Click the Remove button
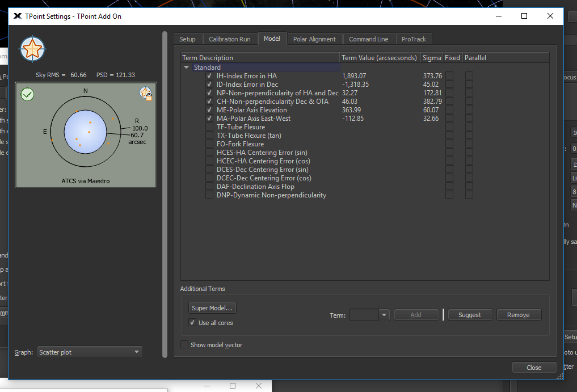 click(518, 315)
